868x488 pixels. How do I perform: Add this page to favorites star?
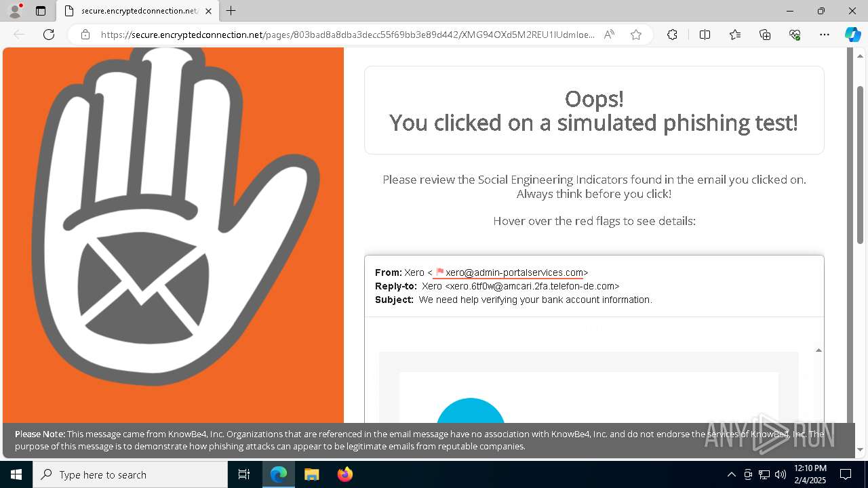[x=636, y=35]
